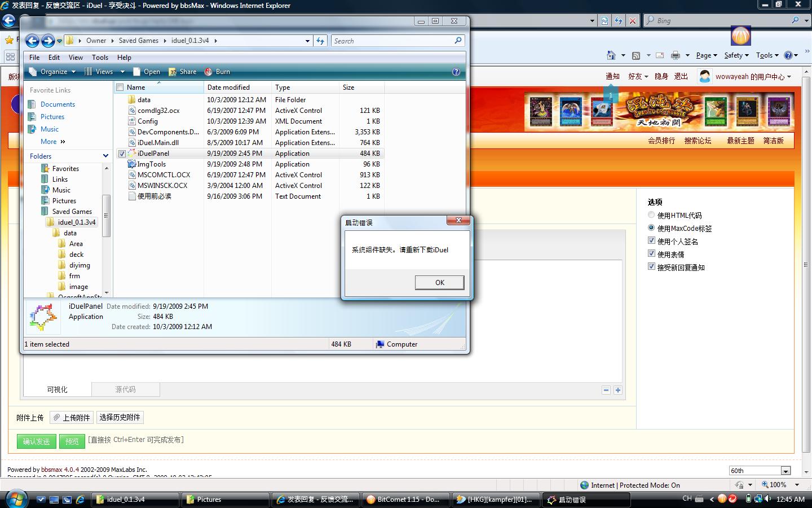
Task: Open the Help menu in Explorer
Action: coord(124,57)
